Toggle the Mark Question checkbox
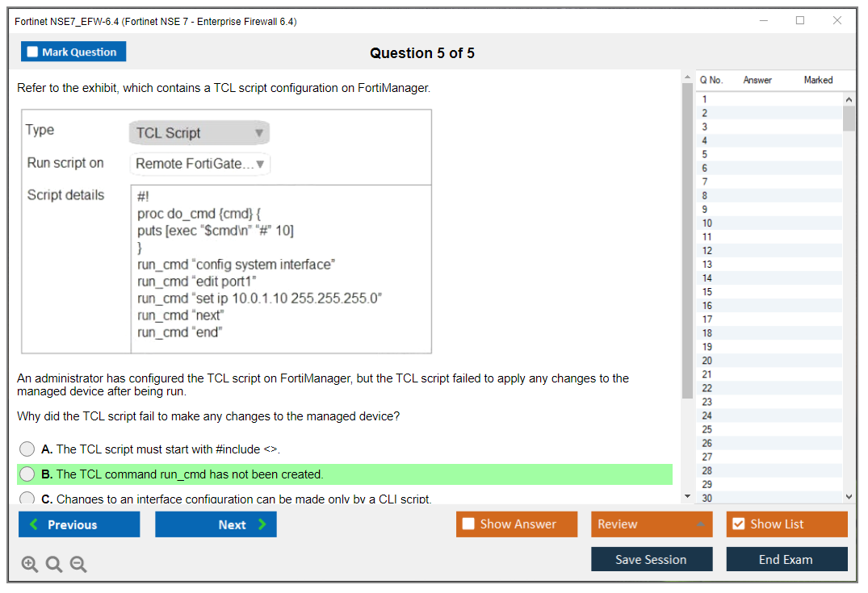Image resolution: width=868 pixels, height=593 pixels. pyautogui.click(x=33, y=52)
